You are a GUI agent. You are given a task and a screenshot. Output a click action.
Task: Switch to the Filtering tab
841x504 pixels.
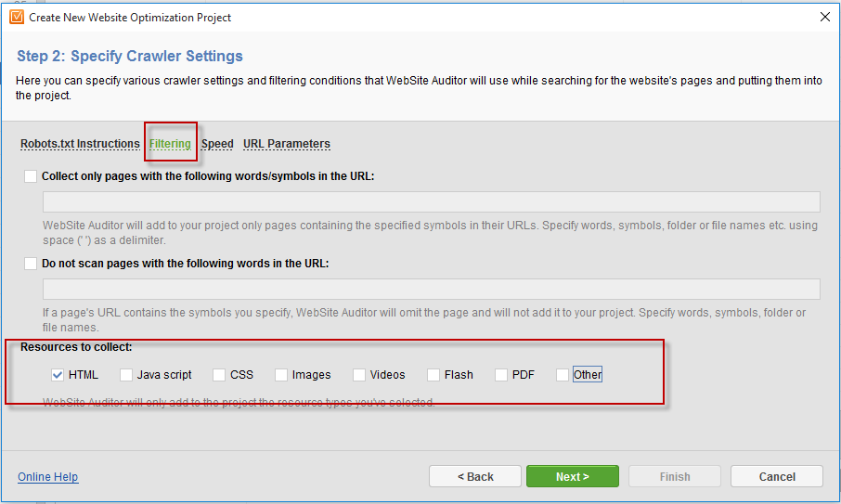(170, 144)
